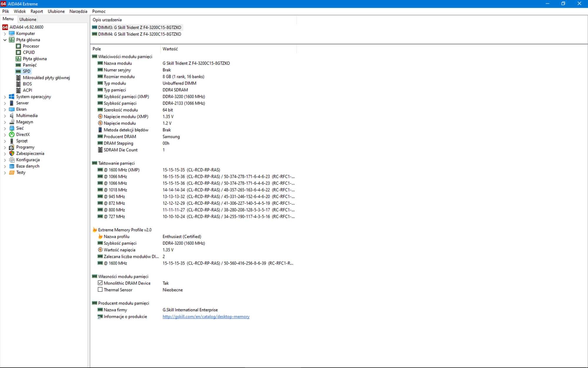Click the Pole column header
Screen dimensions: 588x368
pos(126,49)
